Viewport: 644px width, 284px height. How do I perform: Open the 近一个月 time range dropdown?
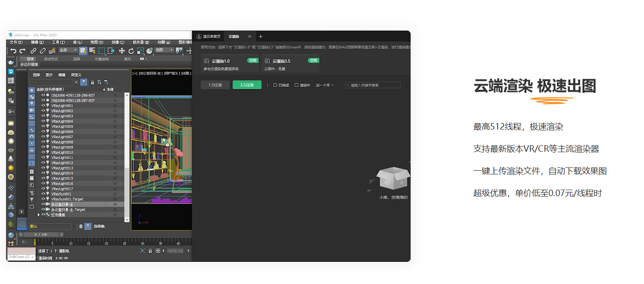tap(325, 85)
